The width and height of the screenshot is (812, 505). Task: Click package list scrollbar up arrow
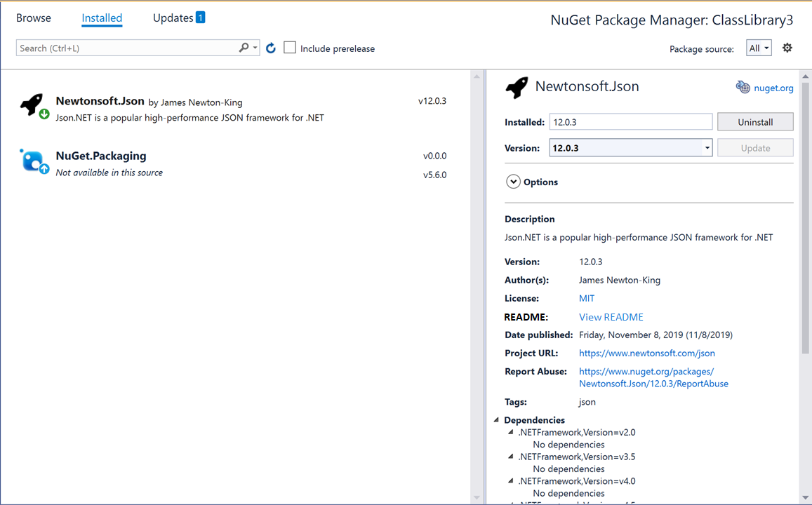pyautogui.click(x=477, y=76)
